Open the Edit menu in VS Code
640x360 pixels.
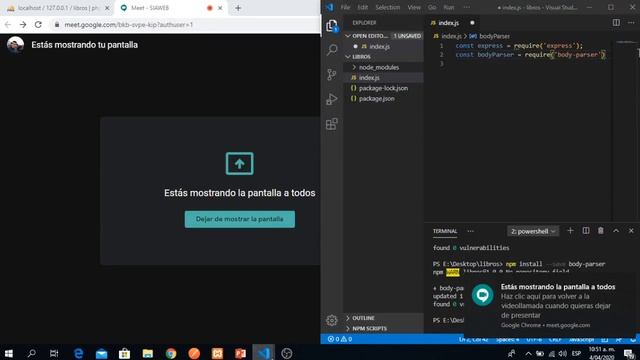click(362, 7)
